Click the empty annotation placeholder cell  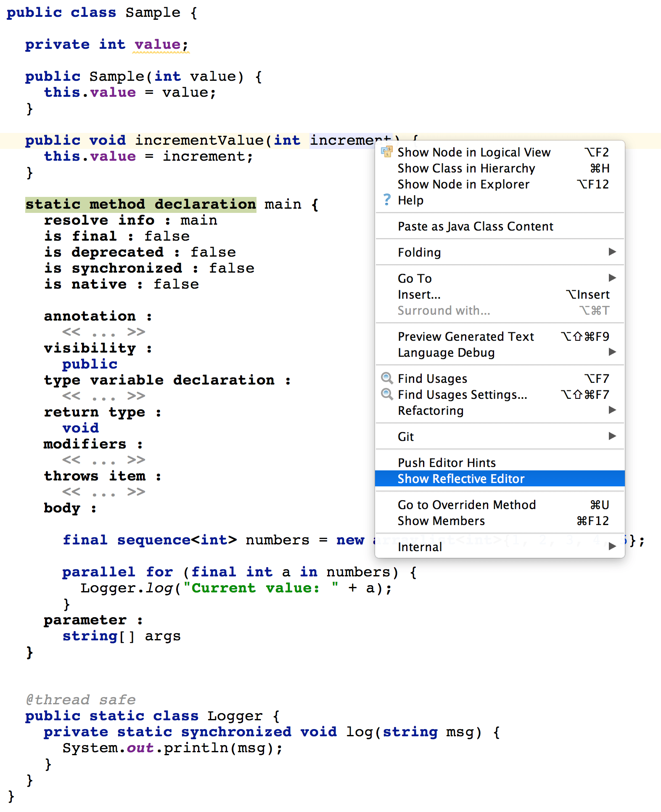click(x=103, y=332)
